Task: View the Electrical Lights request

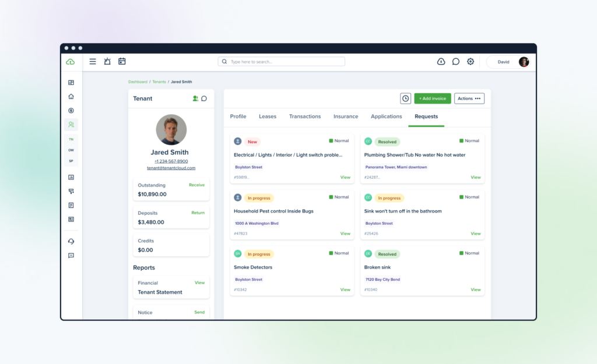Action: [x=345, y=177]
